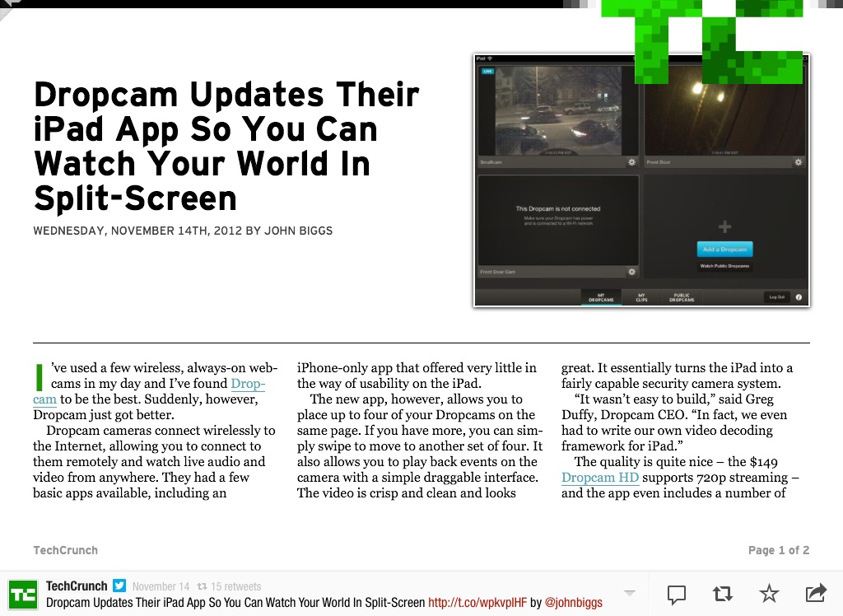Screen dimensions: 843x616
Task: Click the TechCrunch name in tweet bar
Action: tap(77, 586)
